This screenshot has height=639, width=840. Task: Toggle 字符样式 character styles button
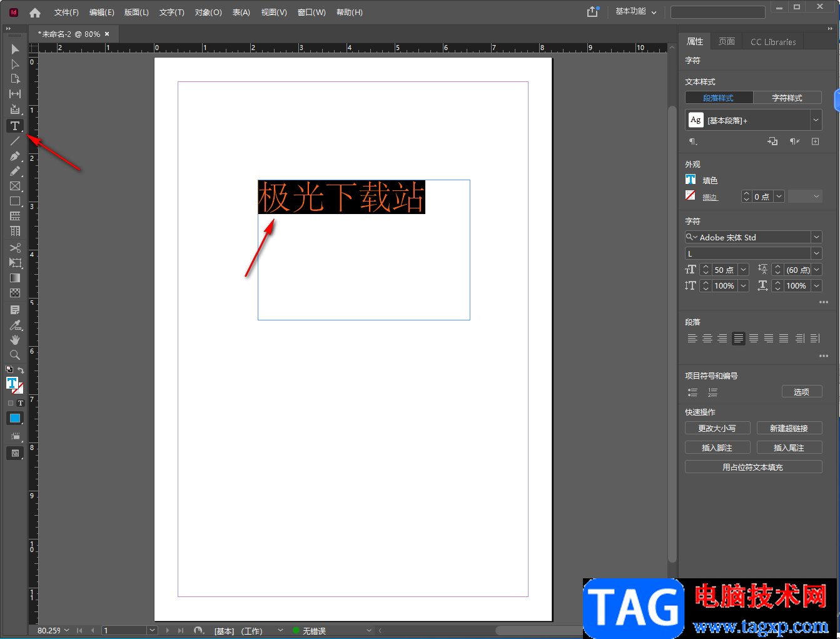[787, 98]
